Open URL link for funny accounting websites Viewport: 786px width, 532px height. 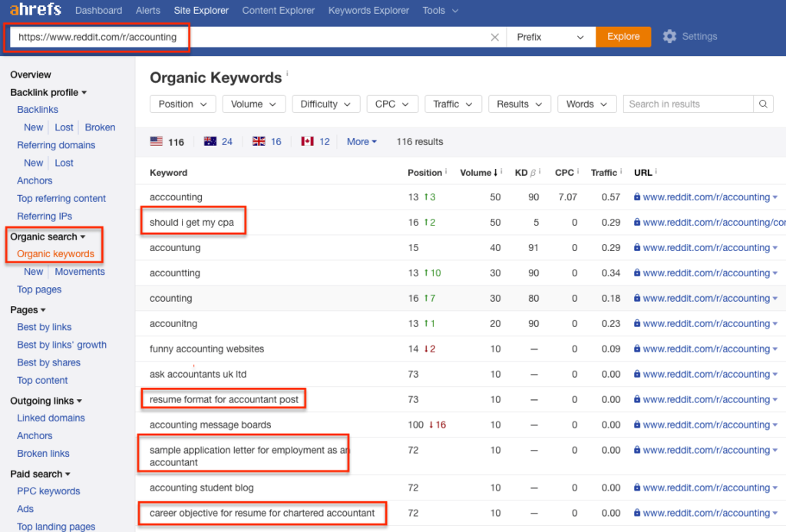tap(706, 349)
